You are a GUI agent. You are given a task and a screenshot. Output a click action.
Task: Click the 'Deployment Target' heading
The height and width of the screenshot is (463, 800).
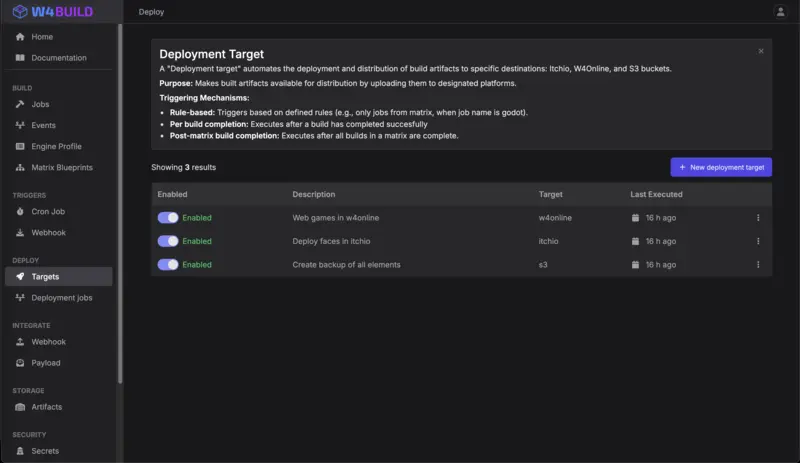pyautogui.click(x=212, y=54)
